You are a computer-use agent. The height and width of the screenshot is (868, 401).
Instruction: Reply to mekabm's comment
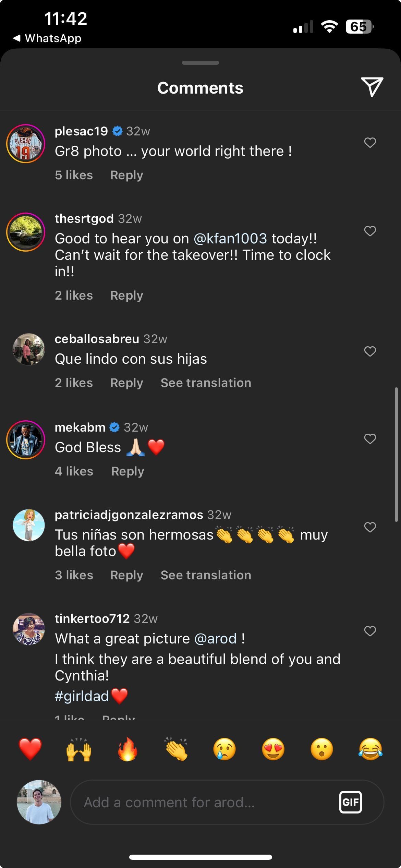tap(127, 471)
